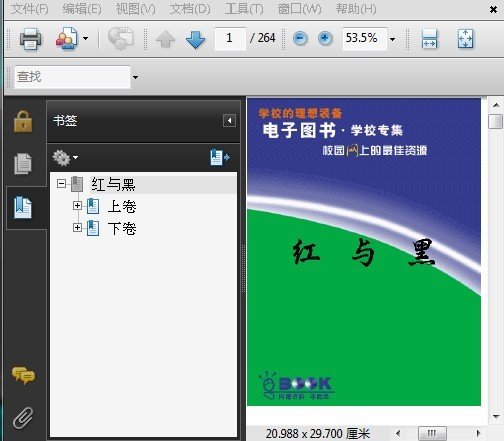
Task: Open the 查找 search options dropdown
Action: coord(135,77)
